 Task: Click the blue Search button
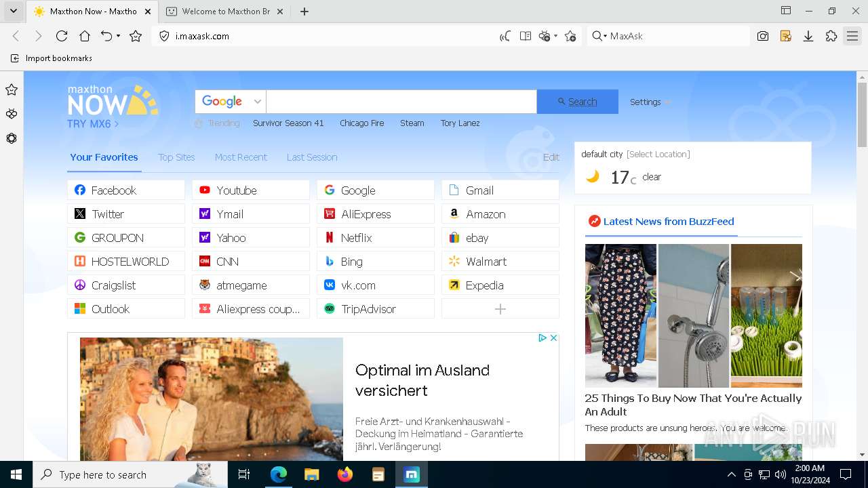[x=577, y=102]
